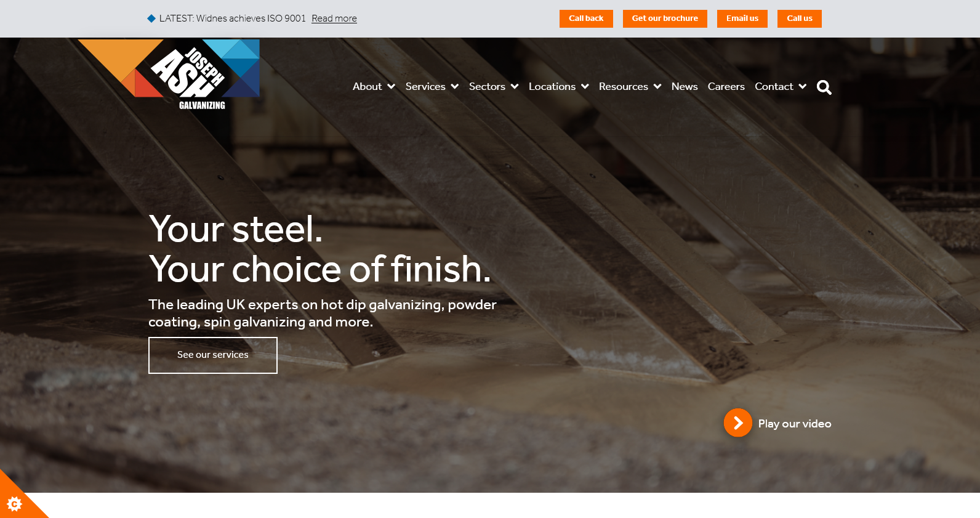Expand the Services dropdown chevron

pyautogui.click(x=455, y=87)
